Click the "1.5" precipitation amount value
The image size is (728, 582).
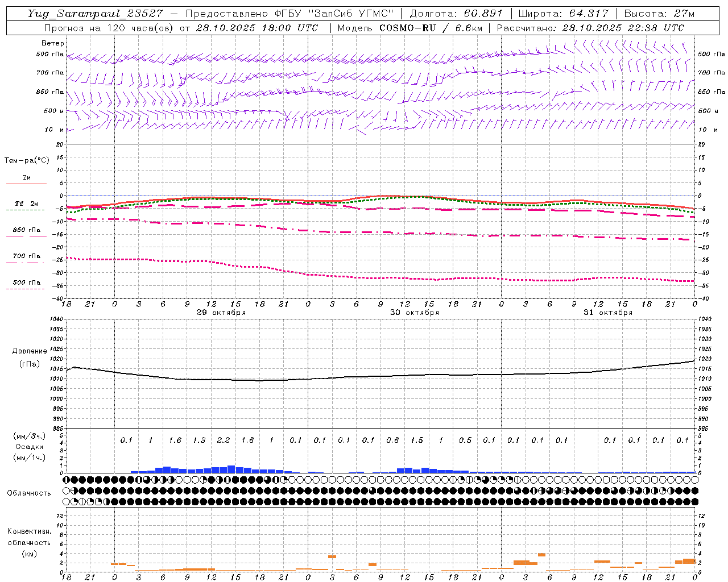[417, 440]
